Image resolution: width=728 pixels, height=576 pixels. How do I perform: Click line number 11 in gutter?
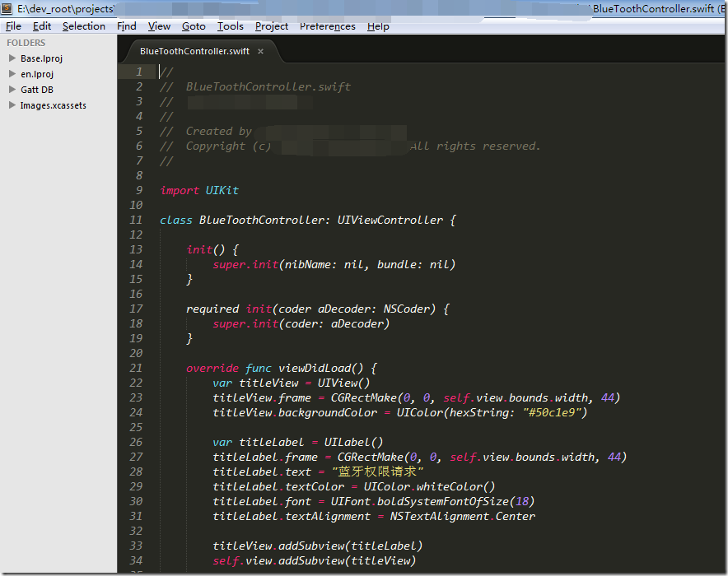[x=136, y=220]
